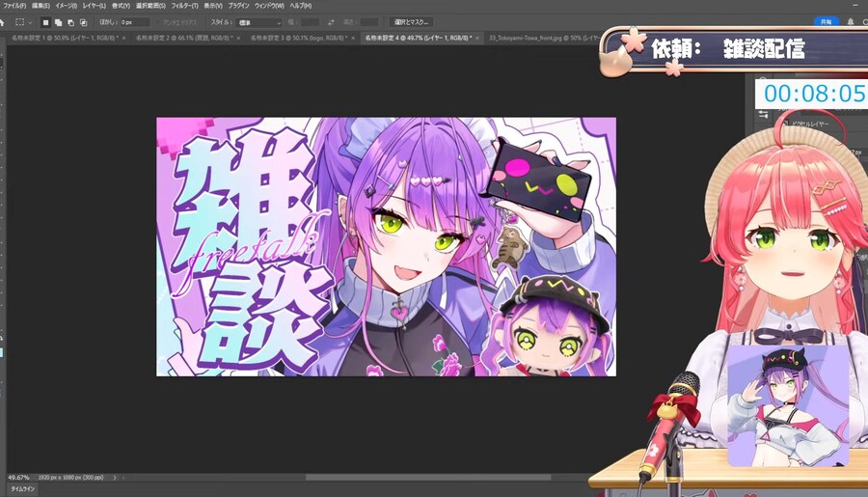This screenshot has height=497, width=868.
Task: Select the Add to Selection mode icon
Action: click(58, 23)
